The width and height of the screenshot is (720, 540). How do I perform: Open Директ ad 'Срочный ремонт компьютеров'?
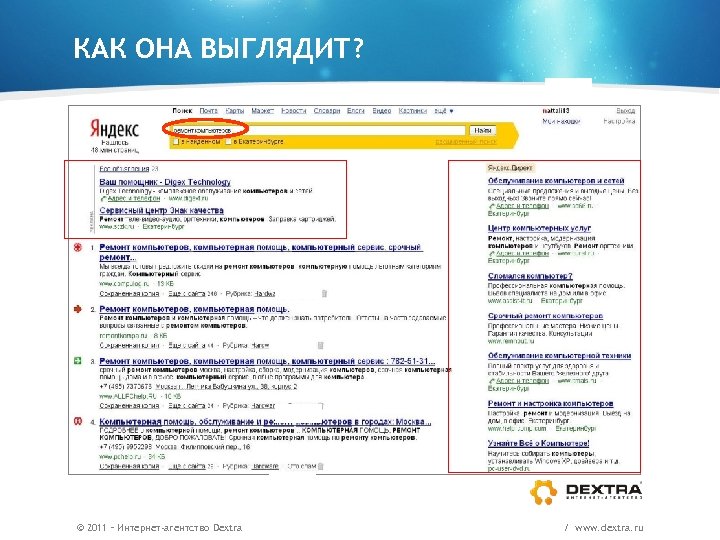coord(545,316)
